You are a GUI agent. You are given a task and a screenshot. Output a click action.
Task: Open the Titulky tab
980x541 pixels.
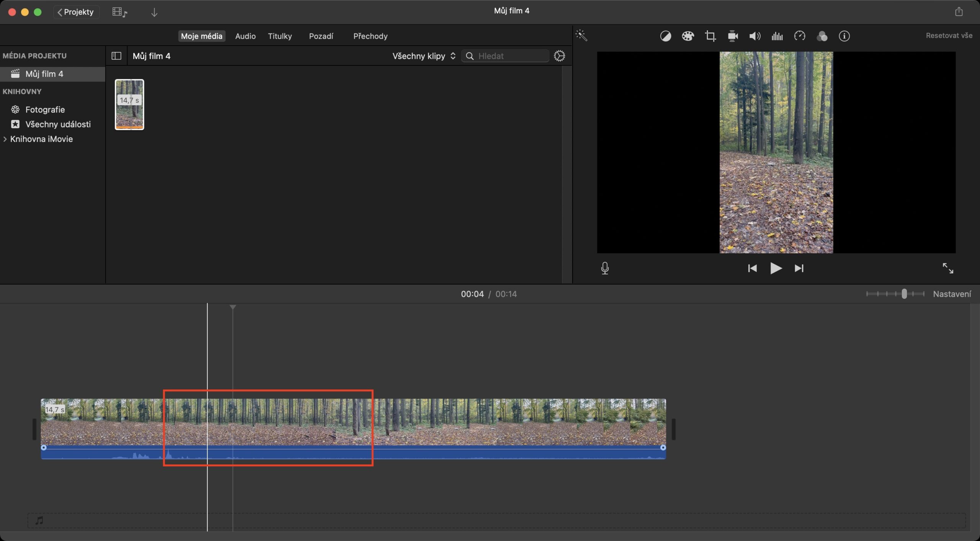(x=280, y=36)
